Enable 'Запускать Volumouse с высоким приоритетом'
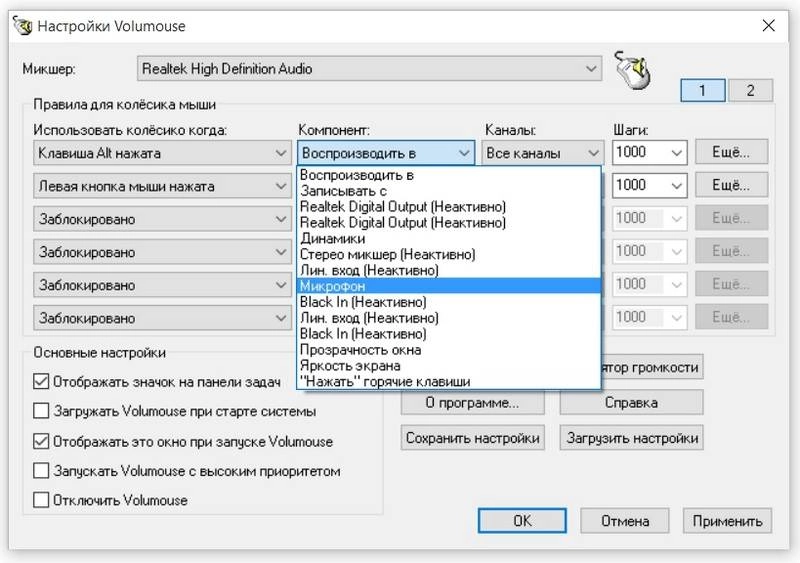 [x=41, y=471]
